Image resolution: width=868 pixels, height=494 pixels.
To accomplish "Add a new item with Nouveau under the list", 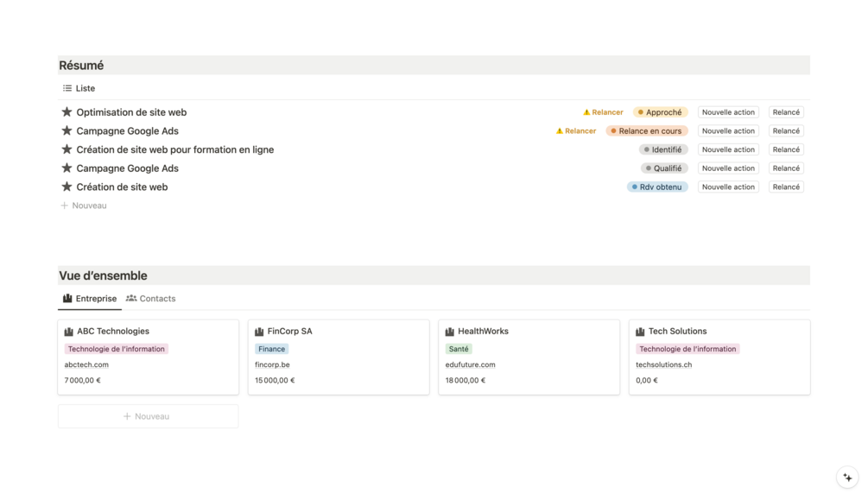I will (x=84, y=206).
